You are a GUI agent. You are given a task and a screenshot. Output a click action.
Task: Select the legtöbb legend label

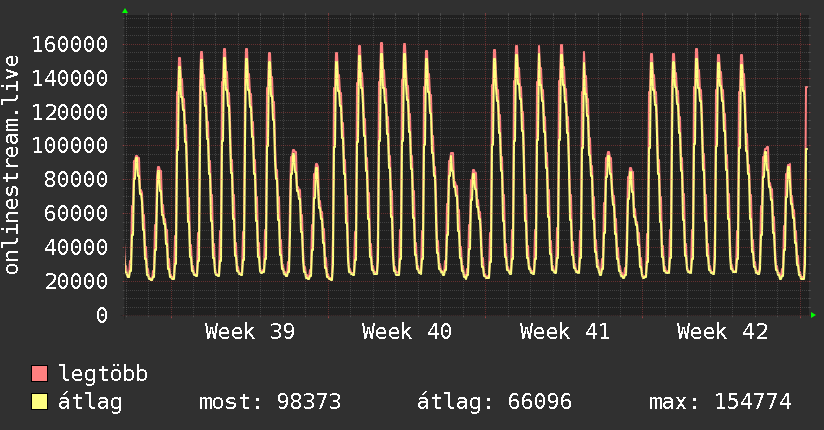tap(103, 374)
